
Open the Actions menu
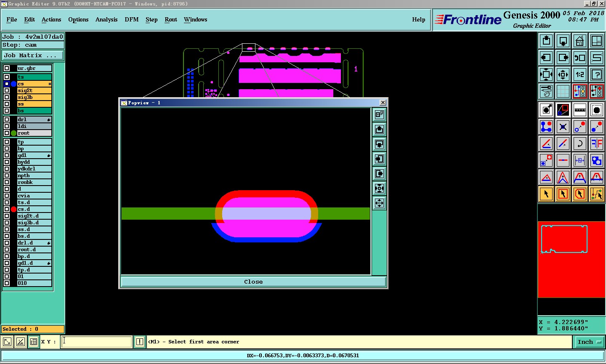[51, 19]
